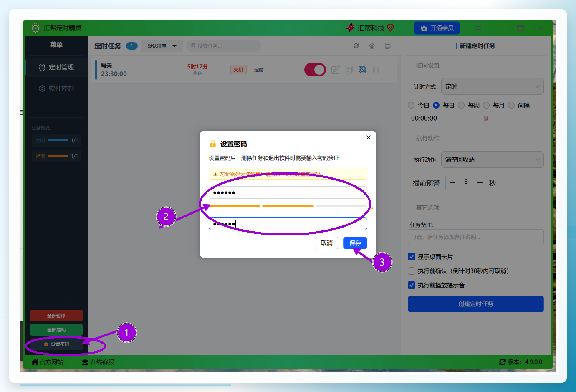Select the 今日 radio option
Viewport: 576px width, 392px height.
(411, 105)
